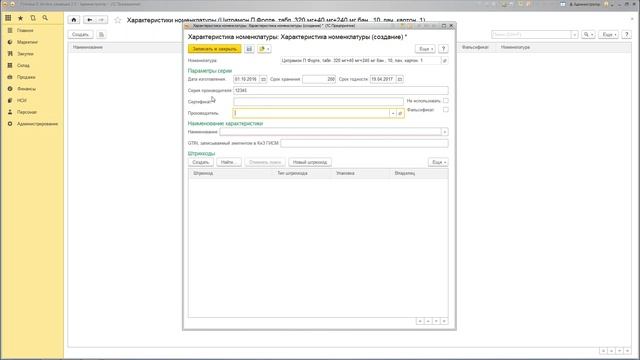Expand the Производитель dropdown list

pos(393,113)
